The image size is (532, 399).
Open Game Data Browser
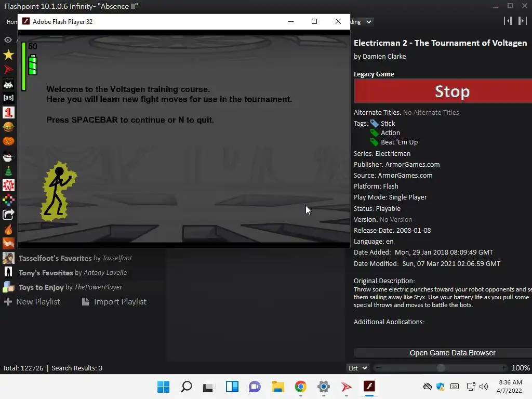click(443, 353)
